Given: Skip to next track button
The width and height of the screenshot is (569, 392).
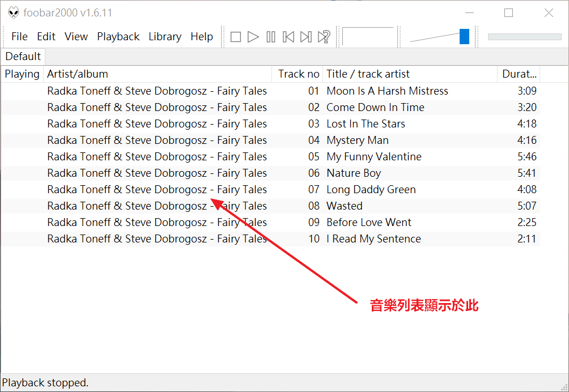Looking at the screenshot, I should click(306, 37).
